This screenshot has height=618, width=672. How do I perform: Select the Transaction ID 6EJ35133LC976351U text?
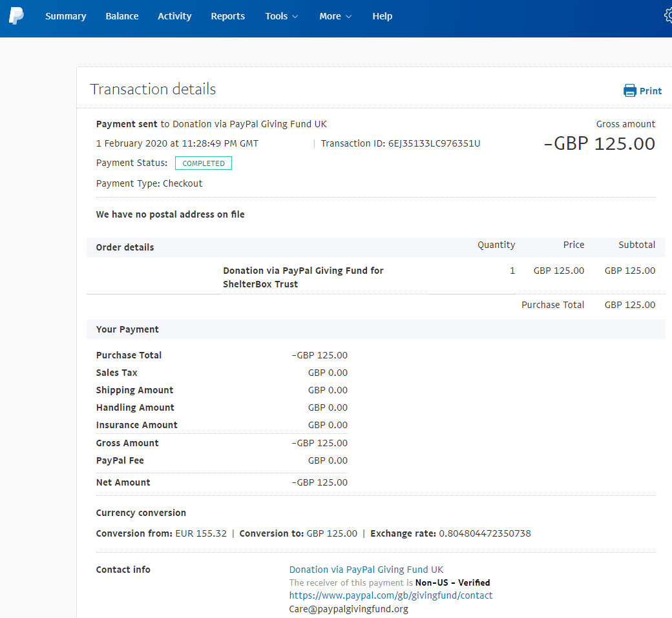[400, 143]
